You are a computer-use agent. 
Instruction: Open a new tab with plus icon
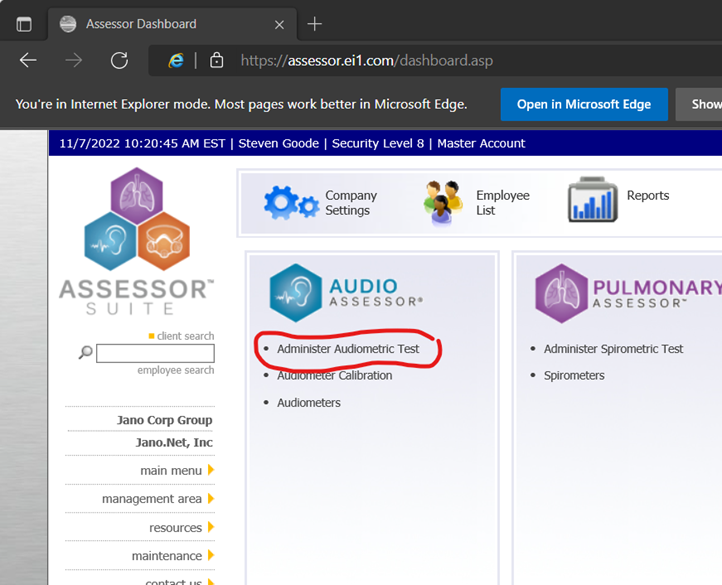coord(314,24)
